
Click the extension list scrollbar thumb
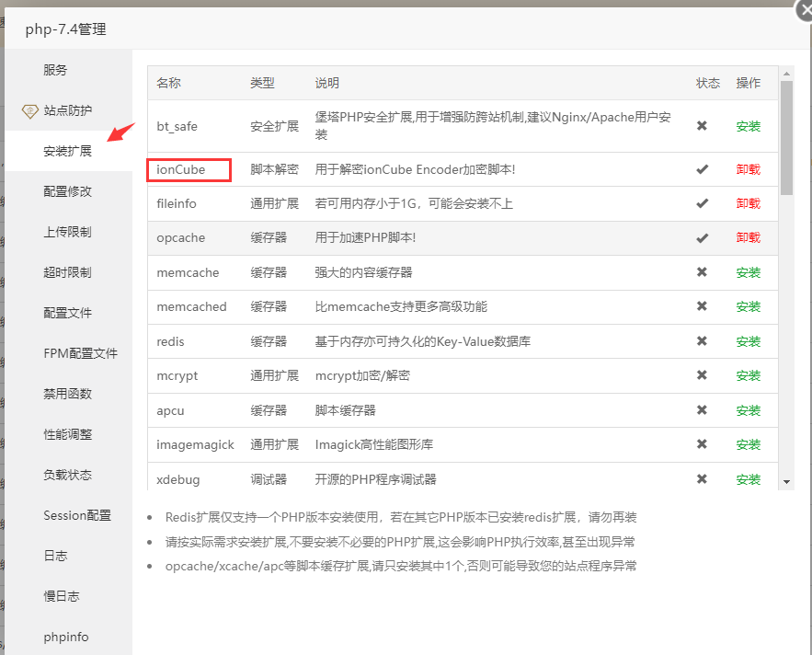pyautogui.click(x=786, y=138)
